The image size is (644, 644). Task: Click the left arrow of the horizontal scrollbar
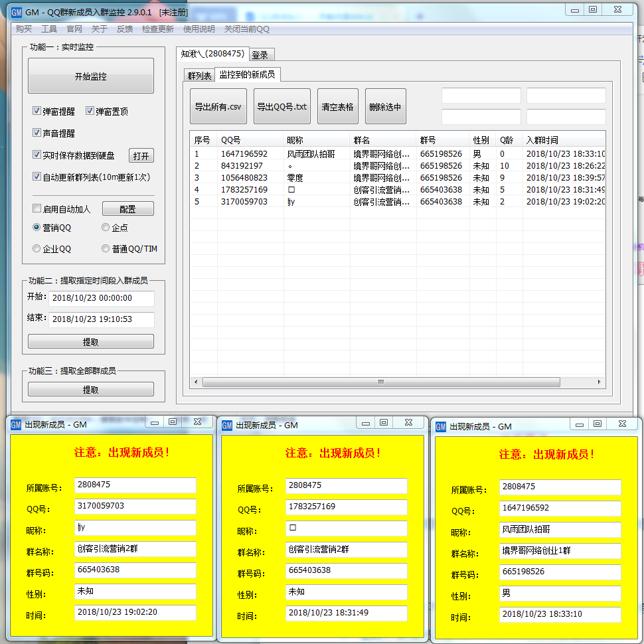(196, 382)
